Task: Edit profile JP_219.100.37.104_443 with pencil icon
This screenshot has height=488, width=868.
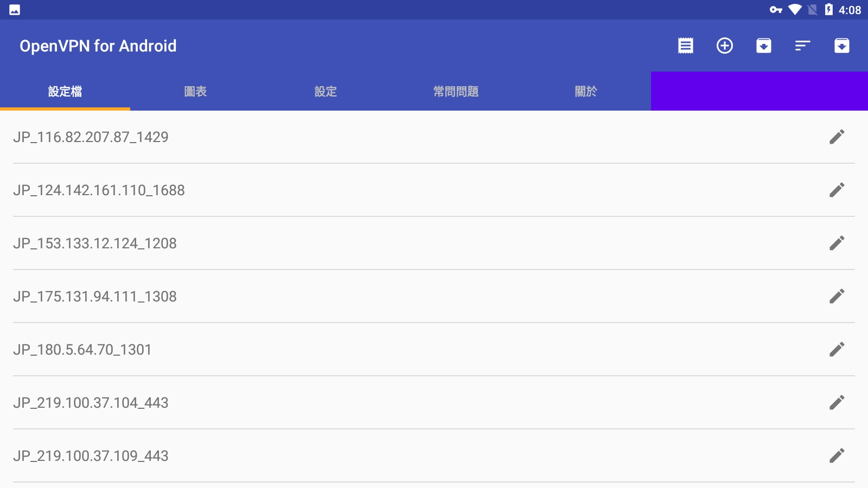Action: [x=837, y=402]
